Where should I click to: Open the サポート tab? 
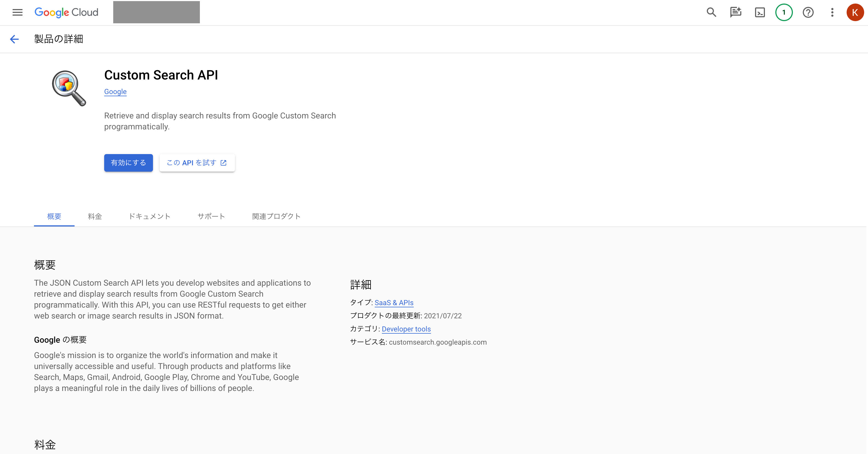pos(211,216)
